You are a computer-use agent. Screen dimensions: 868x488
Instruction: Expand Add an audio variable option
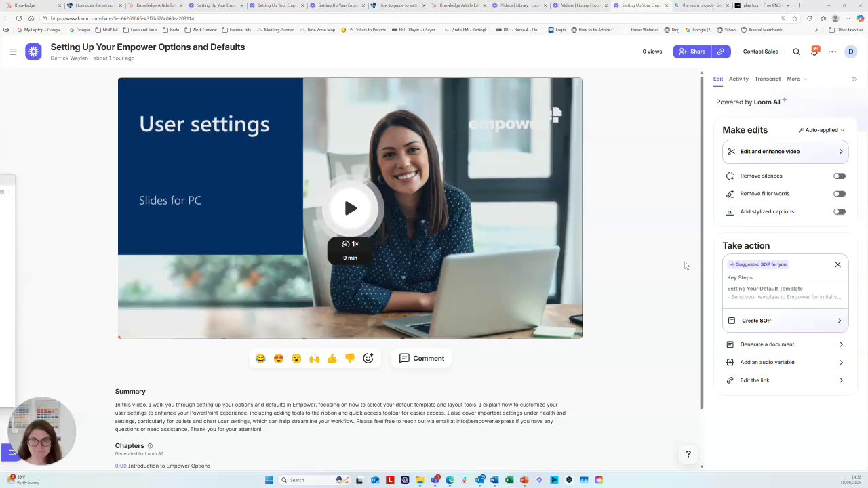tap(785, 362)
